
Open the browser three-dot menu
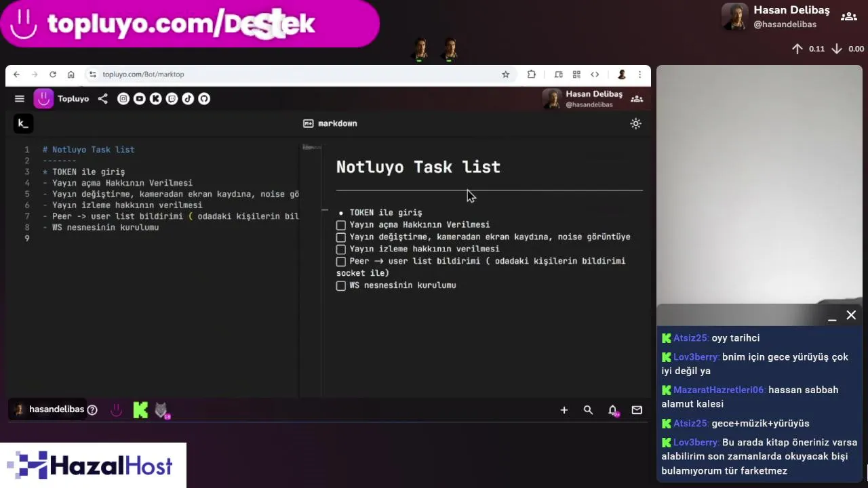[639, 75]
